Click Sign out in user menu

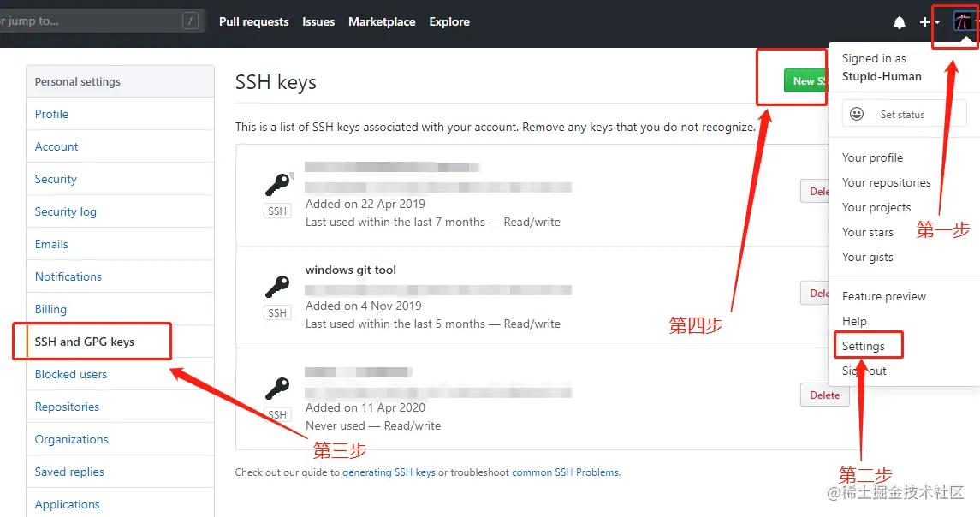point(864,371)
